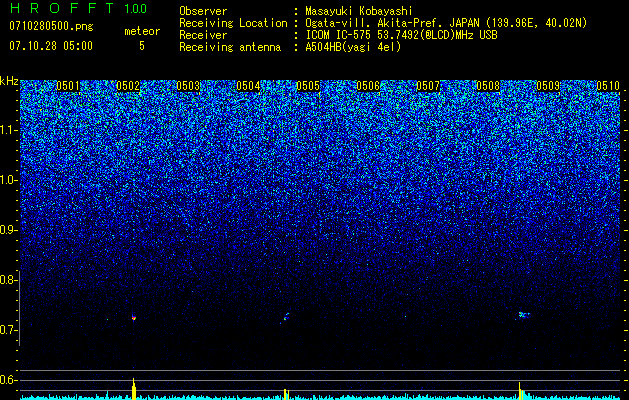
Task: Click the HROFFT 1.0.0 title text
Action: click(79, 8)
